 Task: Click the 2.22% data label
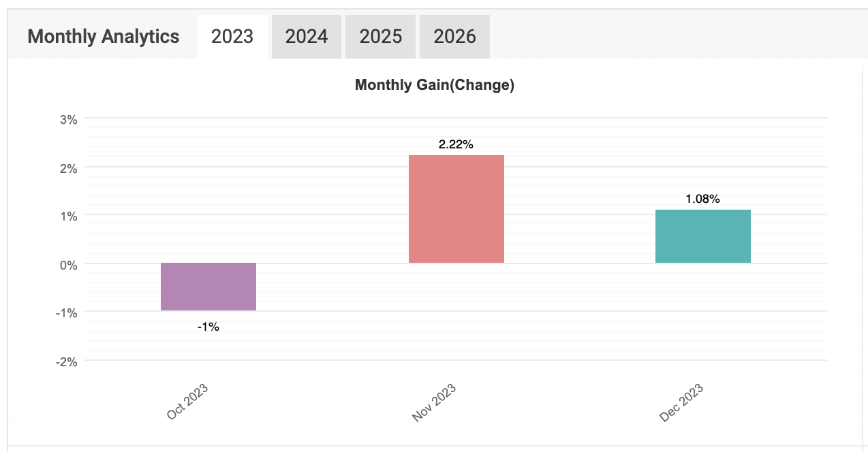tap(456, 144)
